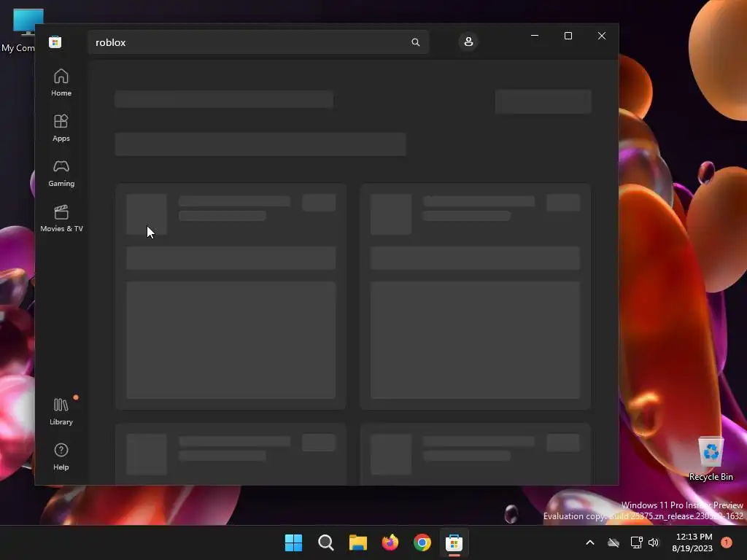The width and height of the screenshot is (747, 560).
Task: Launch File Explorer from taskbar
Action: pos(357,542)
